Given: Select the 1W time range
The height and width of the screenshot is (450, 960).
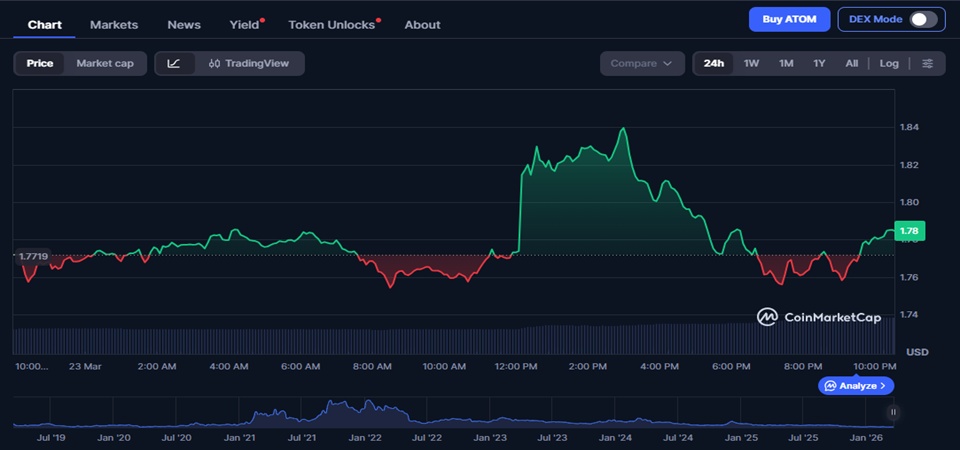Looking at the screenshot, I should (751, 64).
